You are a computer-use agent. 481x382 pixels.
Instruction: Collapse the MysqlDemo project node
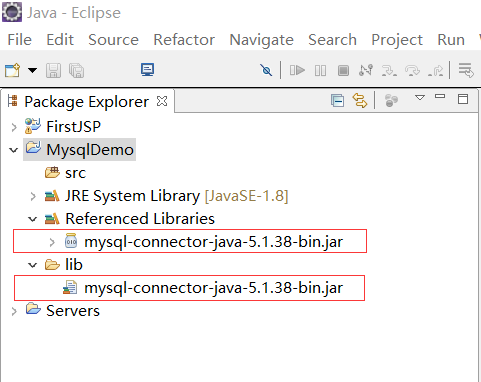14,150
